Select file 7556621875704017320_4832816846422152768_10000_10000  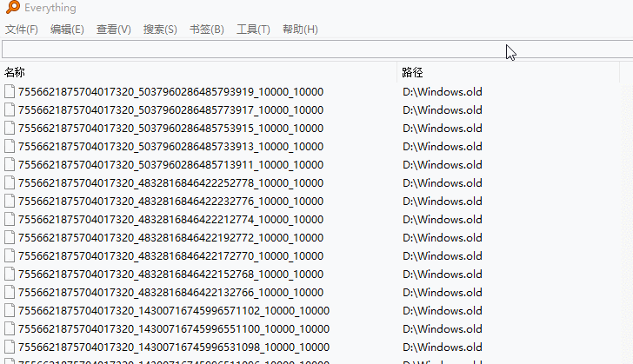pos(170,275)
